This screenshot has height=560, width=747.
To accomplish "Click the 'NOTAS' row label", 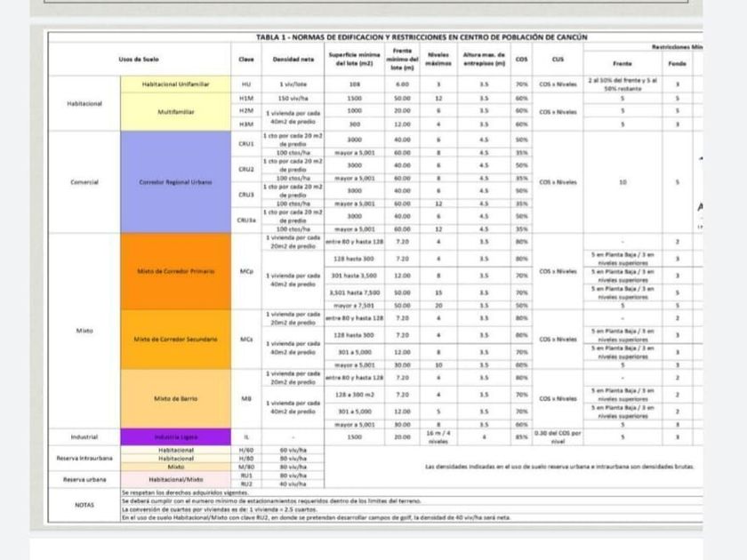I will tap(84, 505).
